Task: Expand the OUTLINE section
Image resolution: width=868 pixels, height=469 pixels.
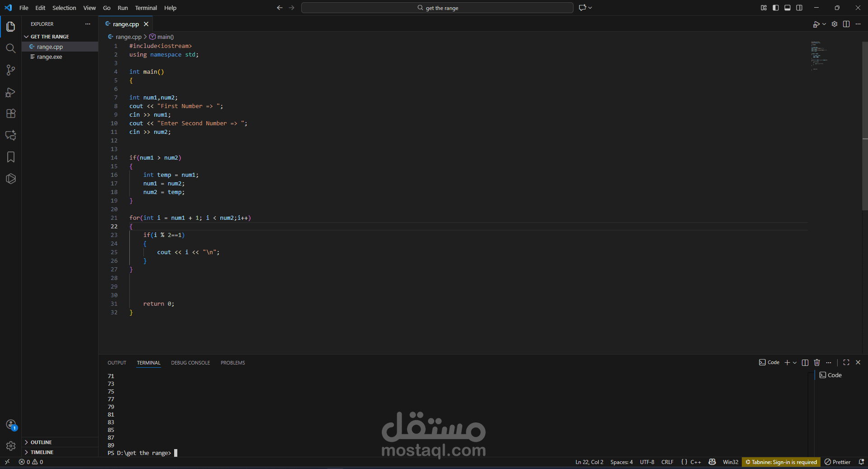Action: [x=41, y=442]
